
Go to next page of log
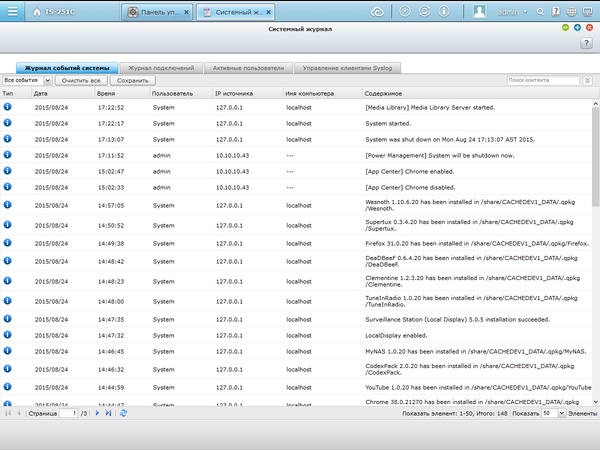point(98,413)
